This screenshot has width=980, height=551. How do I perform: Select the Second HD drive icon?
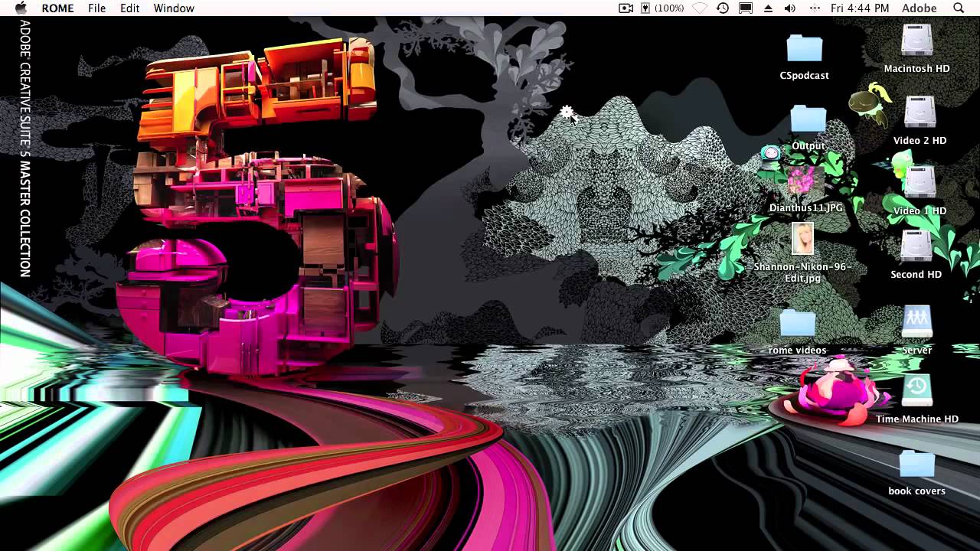916,247
